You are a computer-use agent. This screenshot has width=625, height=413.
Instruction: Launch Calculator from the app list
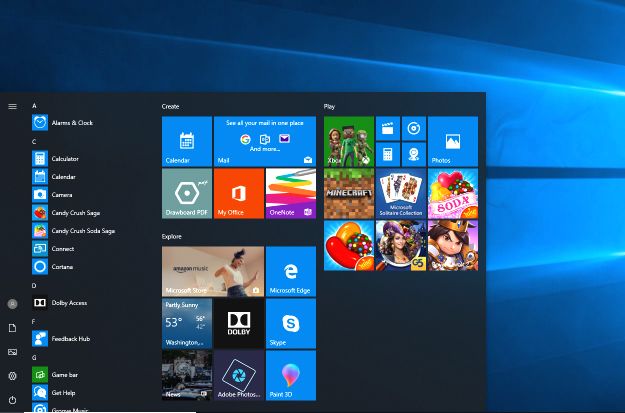click(x=56, y=159)
